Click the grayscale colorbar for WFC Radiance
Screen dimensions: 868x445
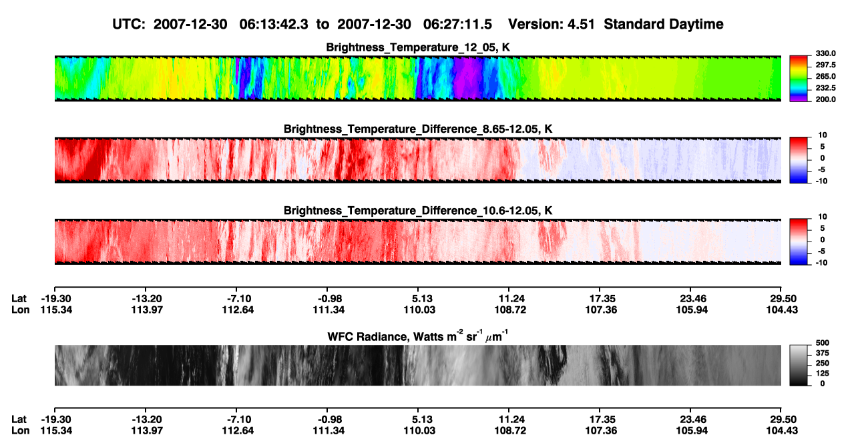pyautogui.click(x=797, y=365)
